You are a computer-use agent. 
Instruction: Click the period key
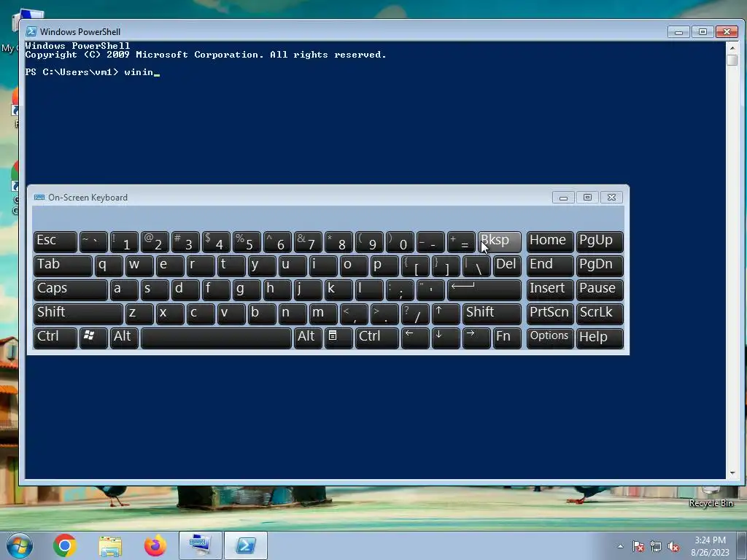click(x=384, y=314)
